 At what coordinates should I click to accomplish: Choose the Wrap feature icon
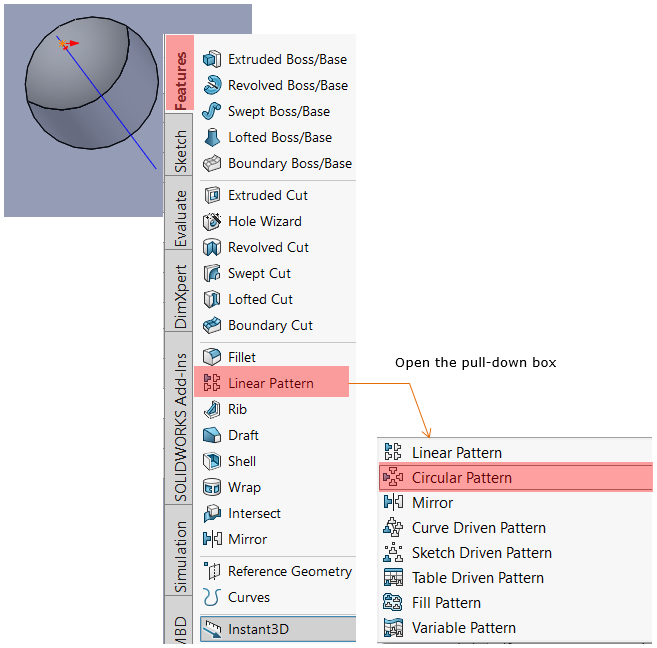(x=212, y=487)
